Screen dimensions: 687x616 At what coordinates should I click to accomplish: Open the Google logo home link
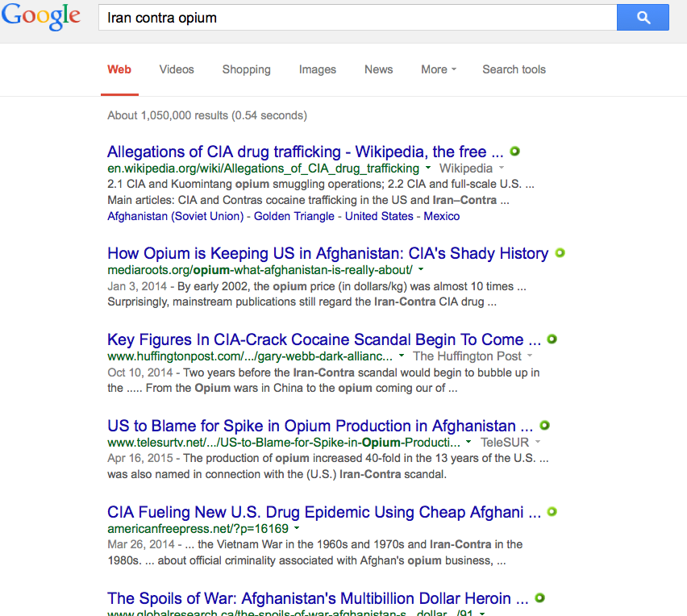tap(41, 17)
